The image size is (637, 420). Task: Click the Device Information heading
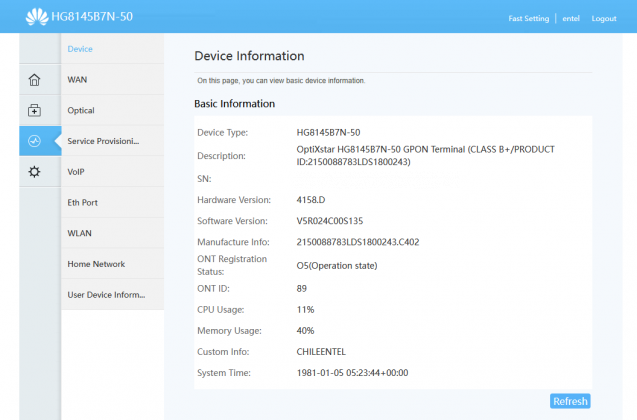[x=249, y=56]
